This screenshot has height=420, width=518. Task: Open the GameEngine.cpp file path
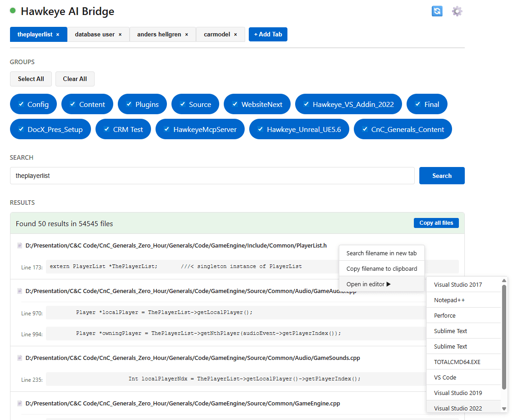pyautogui.click(x=183, y=404)
